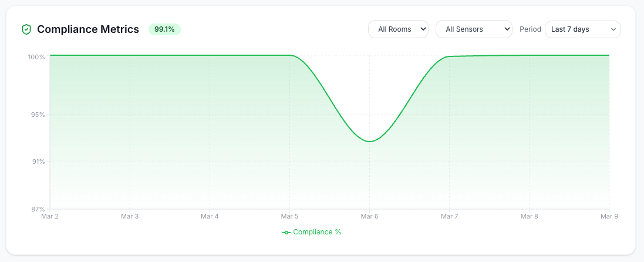
Task: Click the Mar 7 x-axis label
Action: tap(449, 216)
